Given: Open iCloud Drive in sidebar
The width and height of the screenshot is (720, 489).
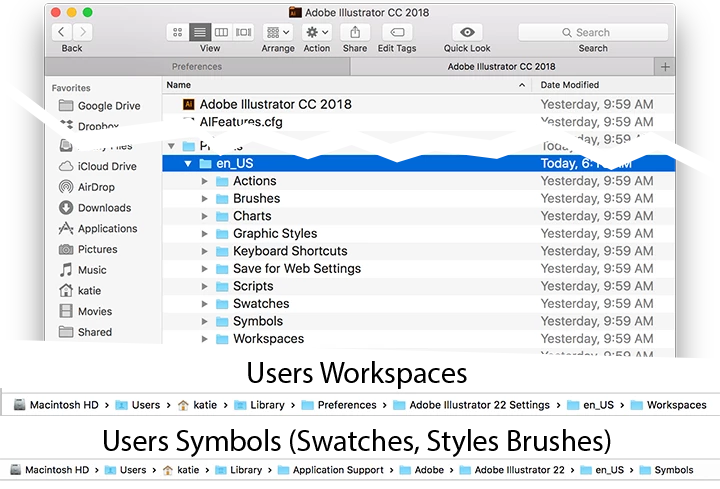Looking at the screenshot, I should [x=98, y=166].
